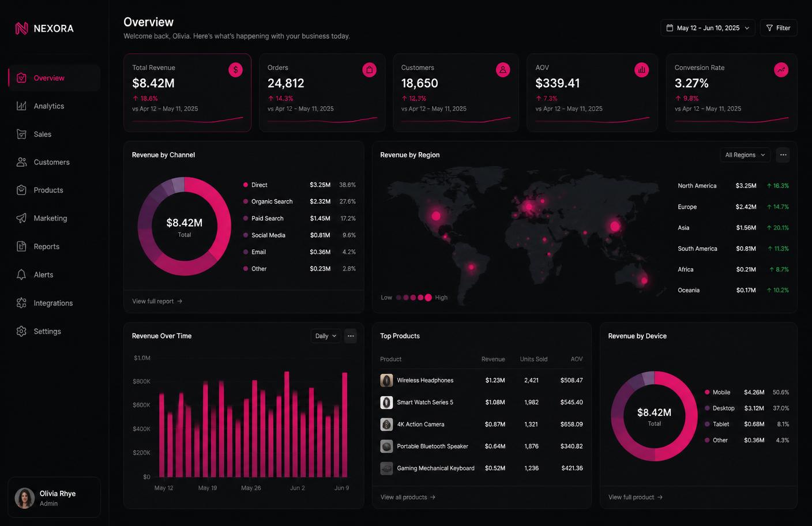812x526 pixels.
Task: Click the Integrations icon in sidebar
Action: [x=21, y=303]
